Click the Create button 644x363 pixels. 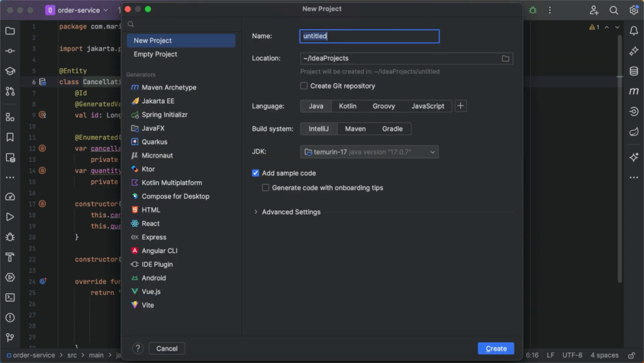click(496, 349)
